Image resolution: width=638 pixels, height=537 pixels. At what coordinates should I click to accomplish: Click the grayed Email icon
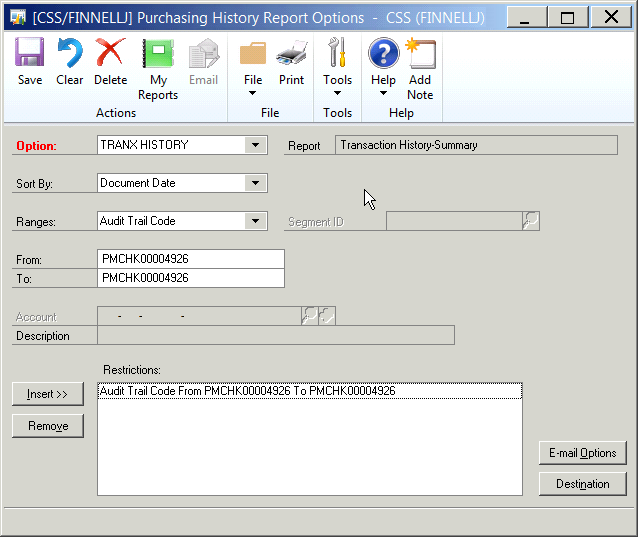pyautogui.click(x=204, y=53)
